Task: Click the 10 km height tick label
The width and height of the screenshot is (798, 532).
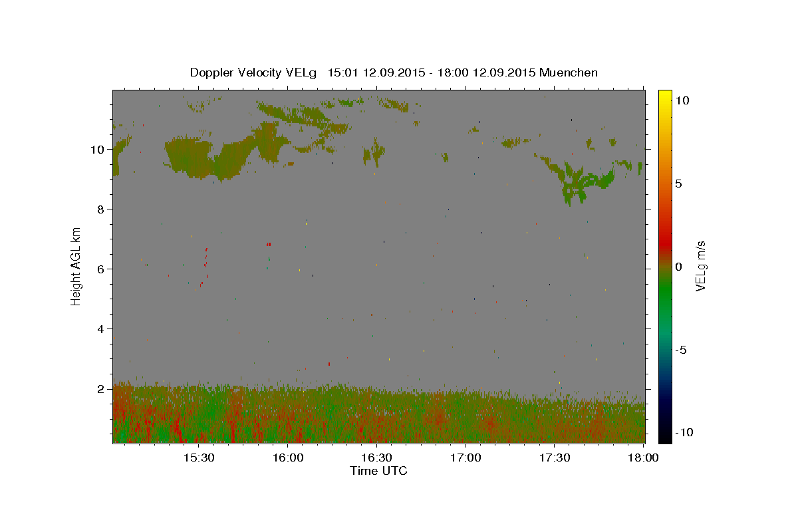Action: pos(98,150)
